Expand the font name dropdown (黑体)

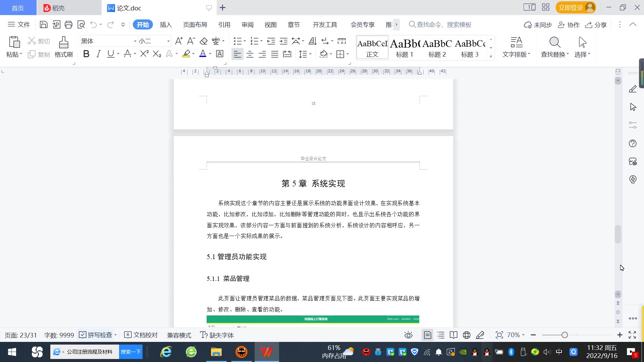tap(135, 41)
